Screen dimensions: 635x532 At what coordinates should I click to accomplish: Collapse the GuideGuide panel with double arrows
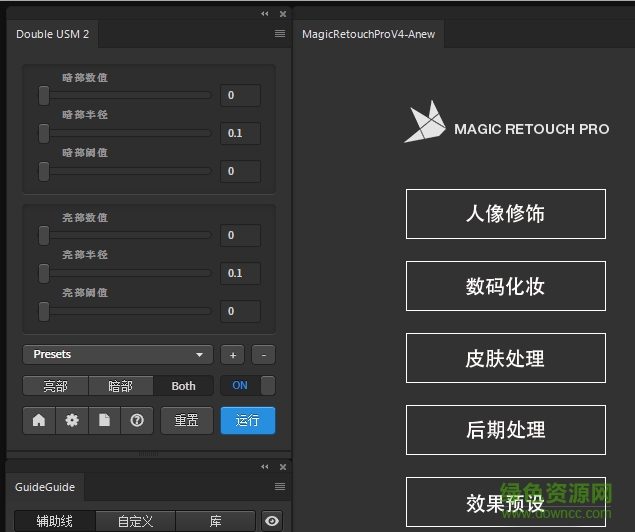[x=265, y=467]
